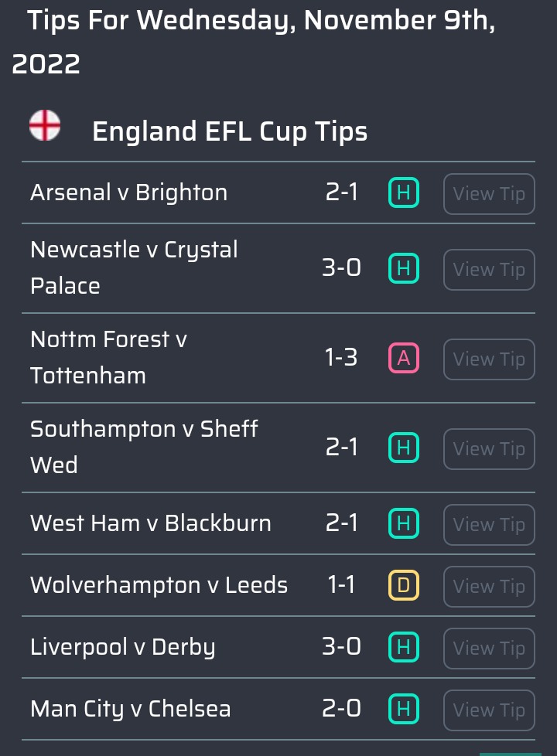
Task: View Tip for Wolverhampton v Leeds
Action: (489, 586)
